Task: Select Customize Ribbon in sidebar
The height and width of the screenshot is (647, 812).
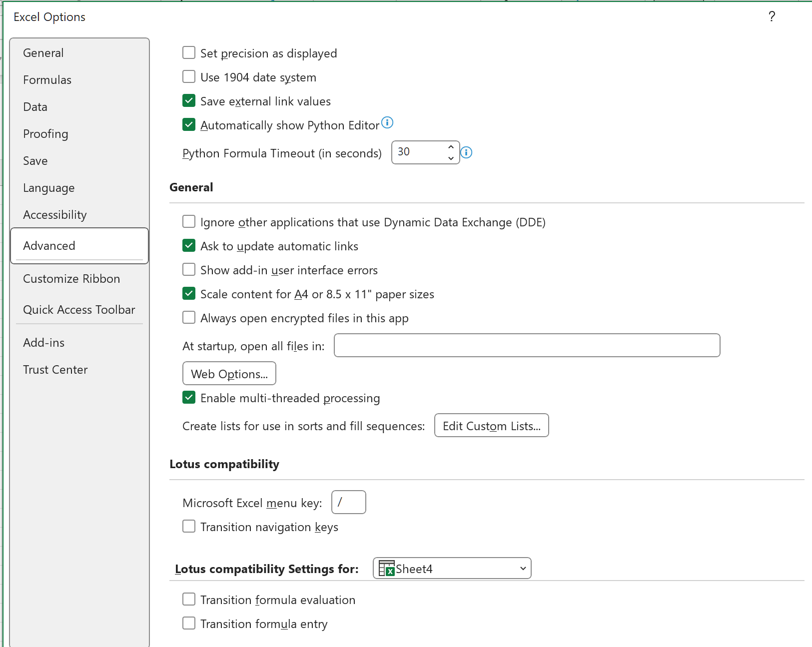Action: 71,279
